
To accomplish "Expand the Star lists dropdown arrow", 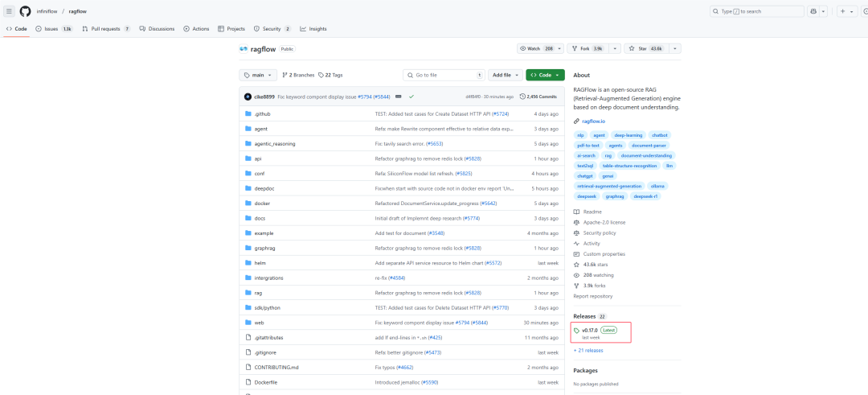I will pyautogui.click(x=674, y=49).
